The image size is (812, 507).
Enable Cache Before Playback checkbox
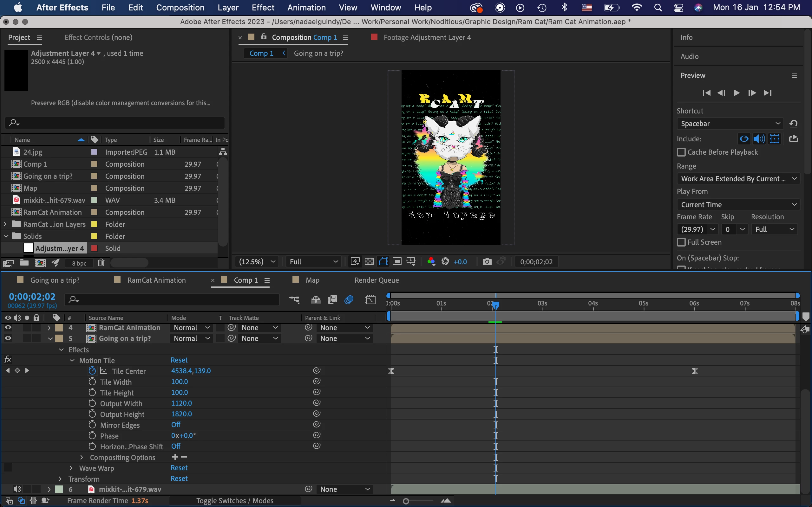coord(681,152)
